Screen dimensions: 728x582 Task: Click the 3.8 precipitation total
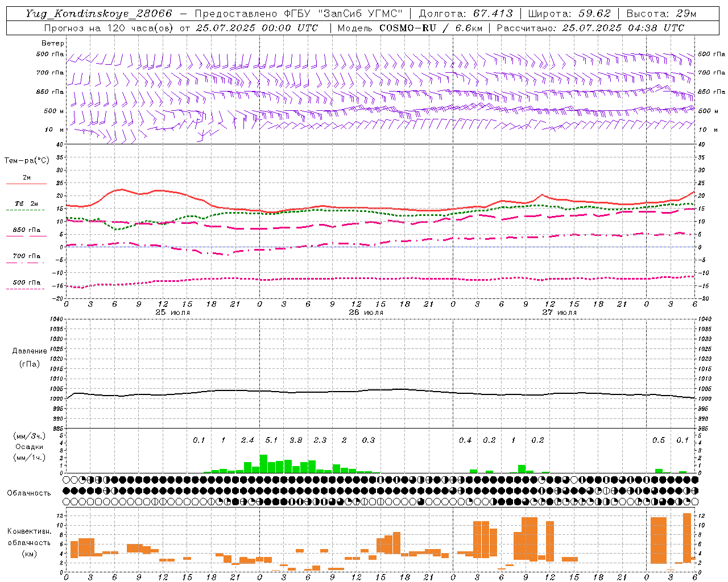coord(296,440)
